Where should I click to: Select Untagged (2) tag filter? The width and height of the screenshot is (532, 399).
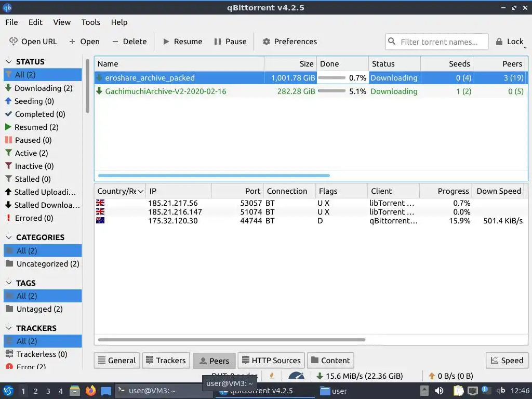click(x=43, y=309)
